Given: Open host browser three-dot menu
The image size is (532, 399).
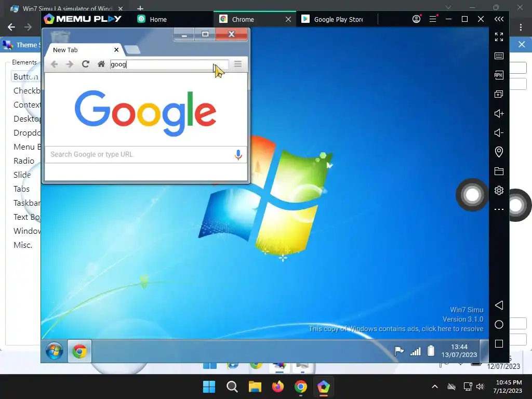Looking at the screenshot, I should tap(521, 27).
